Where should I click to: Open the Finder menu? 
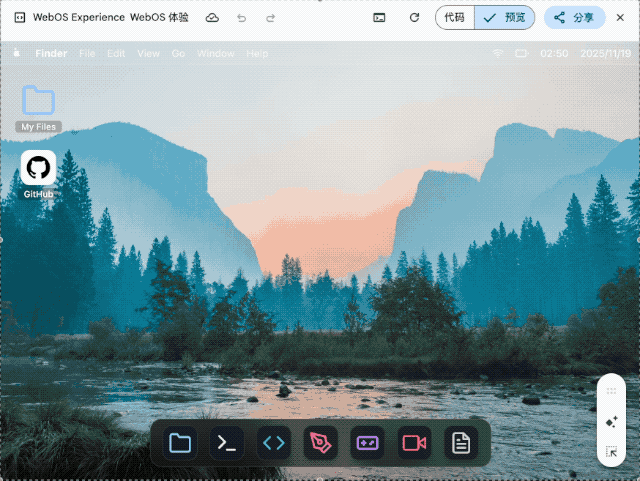point(51,53)
